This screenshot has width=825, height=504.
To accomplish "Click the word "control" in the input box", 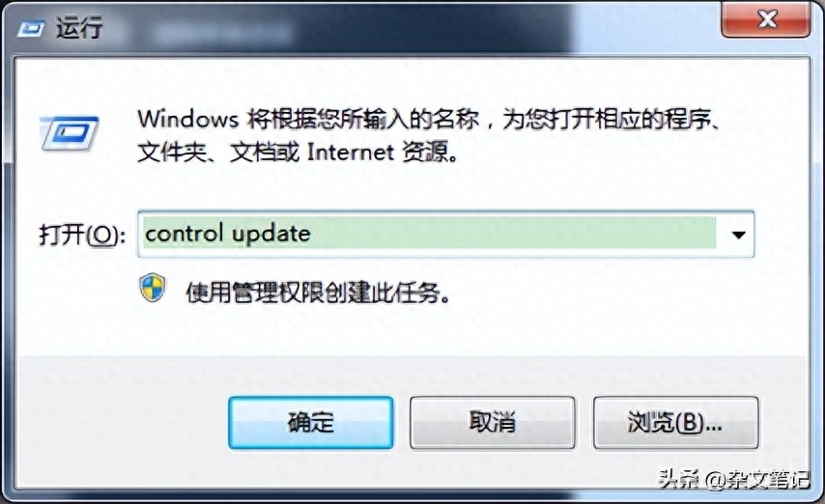I will 185,234.
